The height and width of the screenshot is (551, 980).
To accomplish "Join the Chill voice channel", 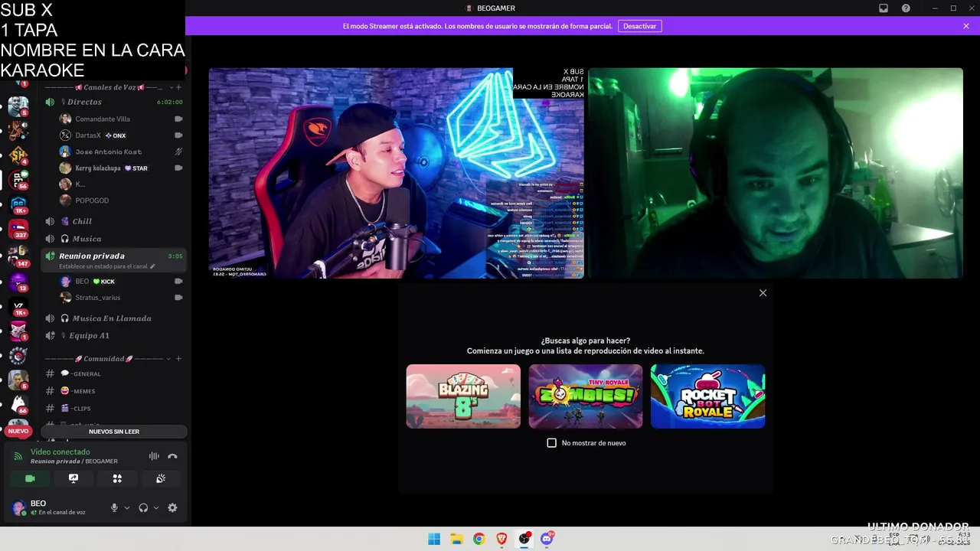I will click(x=113, y=221).
